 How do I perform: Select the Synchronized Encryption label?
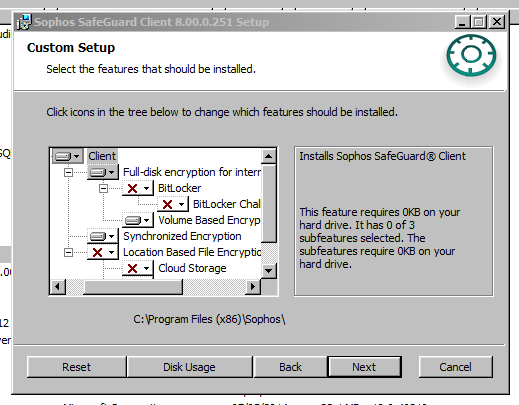click(x=182, y=236)
